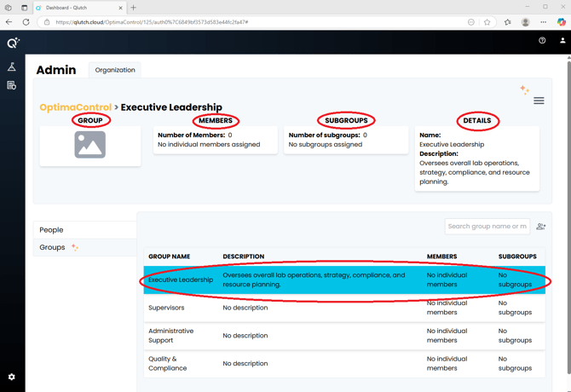Click the add group members icon
571x392 pixels.
click(x=541, y=227)
